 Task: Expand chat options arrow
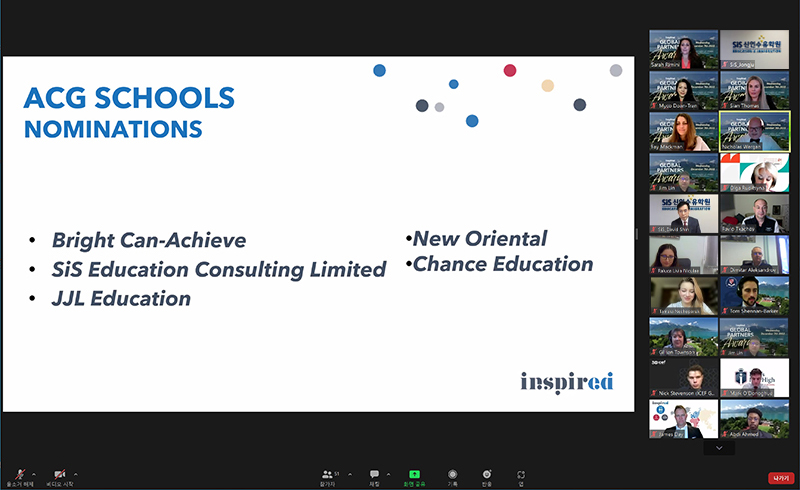pos(388,474)
